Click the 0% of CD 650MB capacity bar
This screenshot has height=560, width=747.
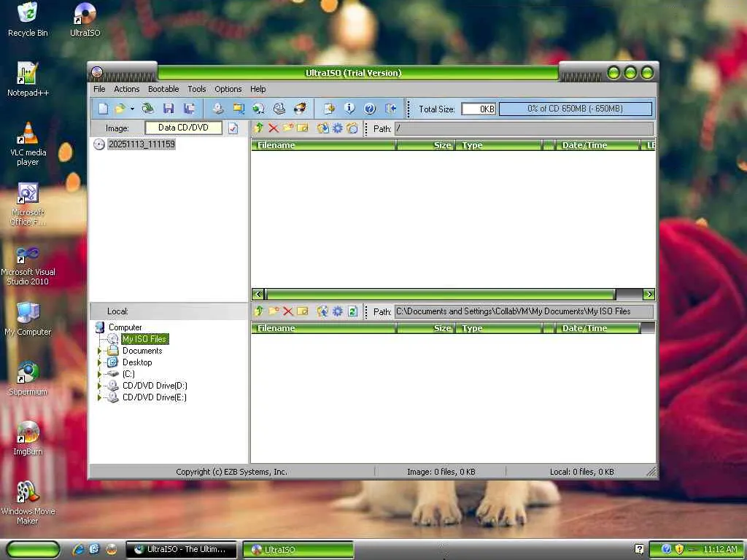(x=575, y=109)
